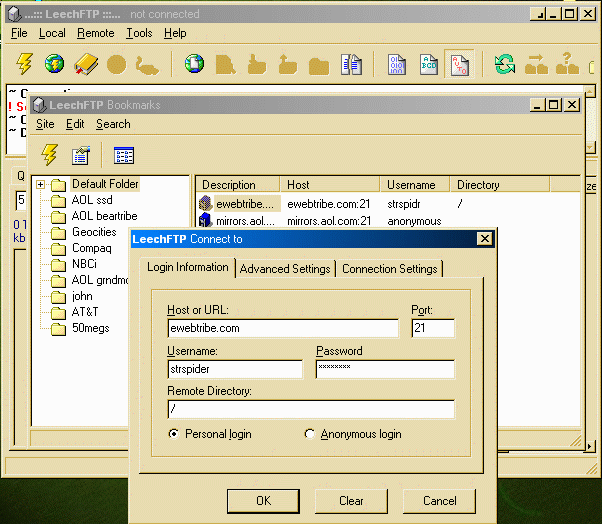Image resolution: width=602 pixels, height=524 pixels.
Task: Switch to the Advanced Settings tab
Action: pos(285,269)
